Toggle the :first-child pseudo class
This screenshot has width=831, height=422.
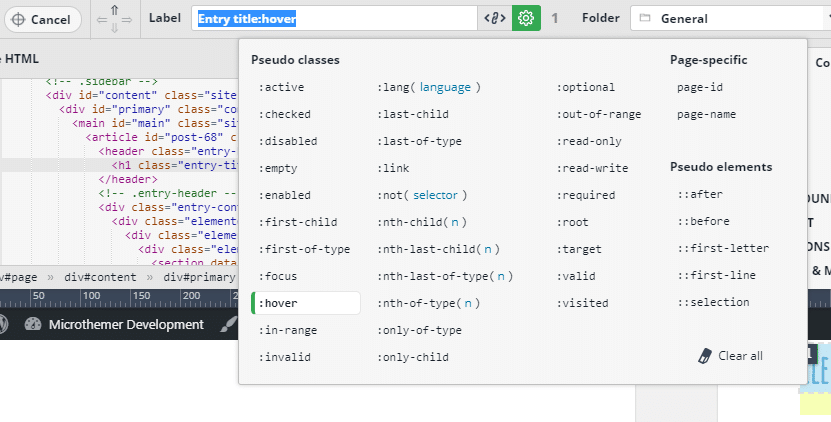(x=298, y=223)
